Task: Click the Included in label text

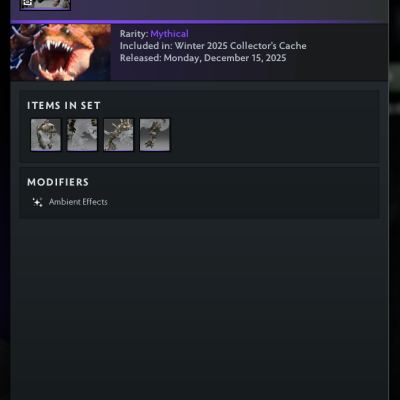Action: pos(146,46)
